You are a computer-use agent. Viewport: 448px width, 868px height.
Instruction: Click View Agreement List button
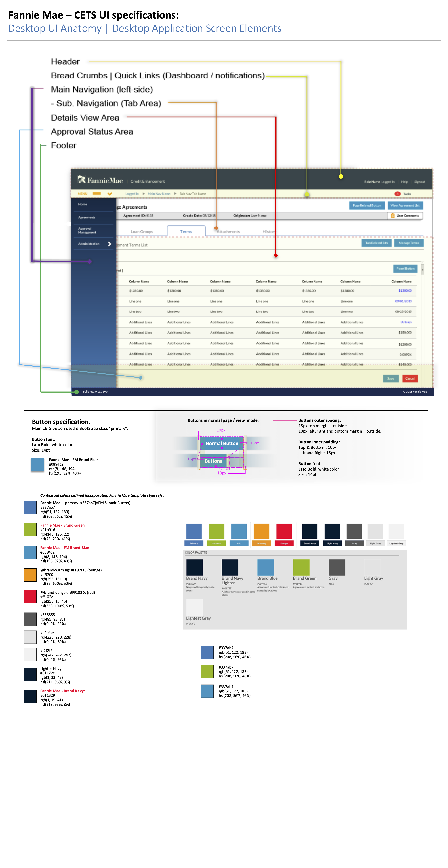[x=405, y=206]
